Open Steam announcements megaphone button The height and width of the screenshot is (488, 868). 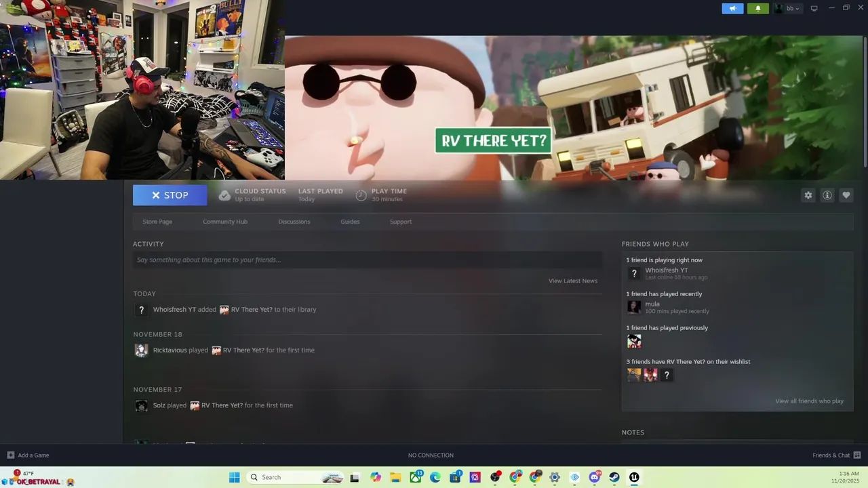point(732,8)
